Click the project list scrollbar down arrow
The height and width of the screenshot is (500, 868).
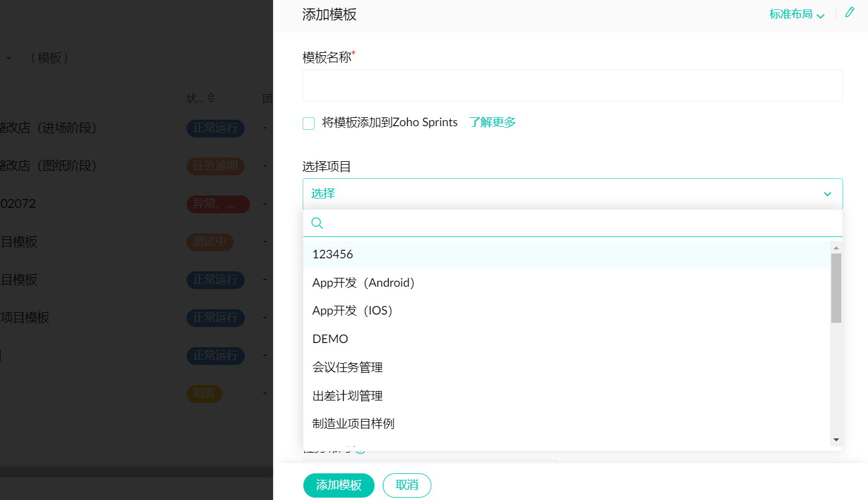836,440
